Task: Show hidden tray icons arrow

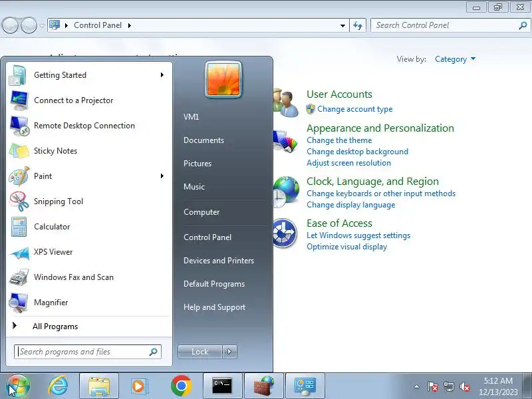Action: coord(417,386)
